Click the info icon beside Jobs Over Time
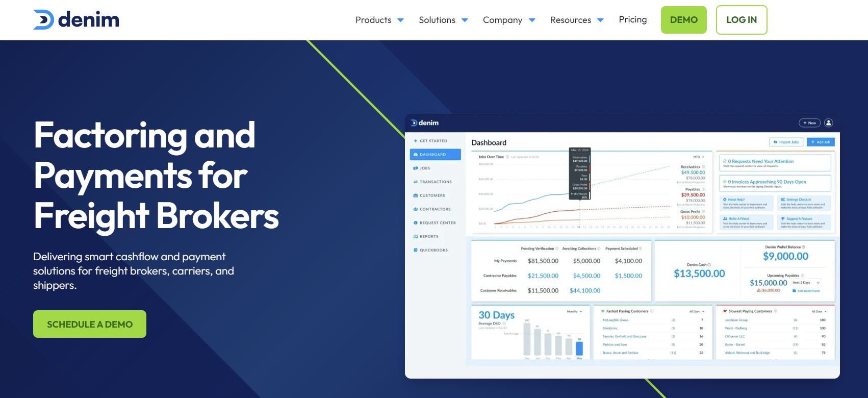Viewport: 868px width, 398px height. (x=507, y=157)
